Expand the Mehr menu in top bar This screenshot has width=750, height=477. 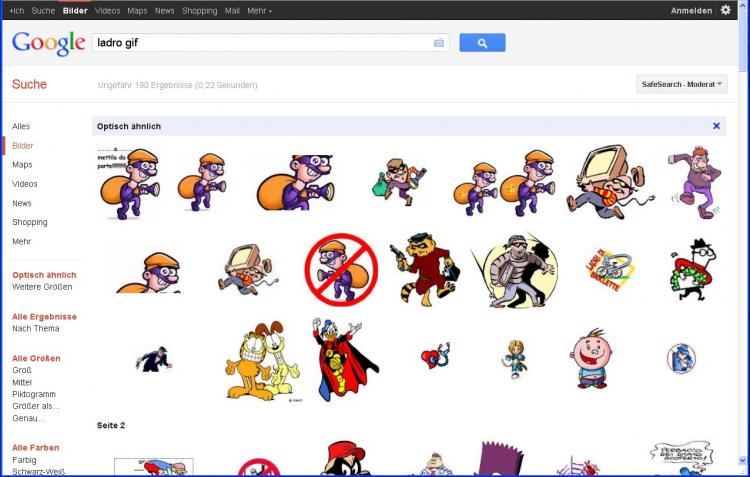coord(259,10)
